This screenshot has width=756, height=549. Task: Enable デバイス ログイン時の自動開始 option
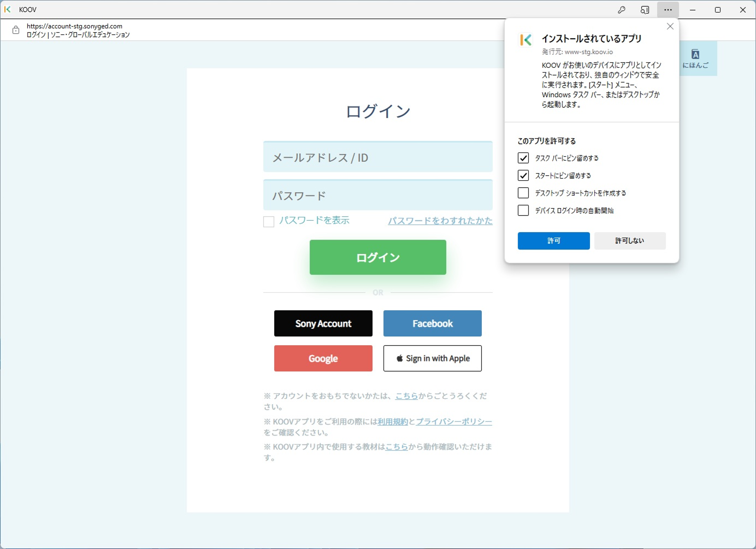[523, 210]
